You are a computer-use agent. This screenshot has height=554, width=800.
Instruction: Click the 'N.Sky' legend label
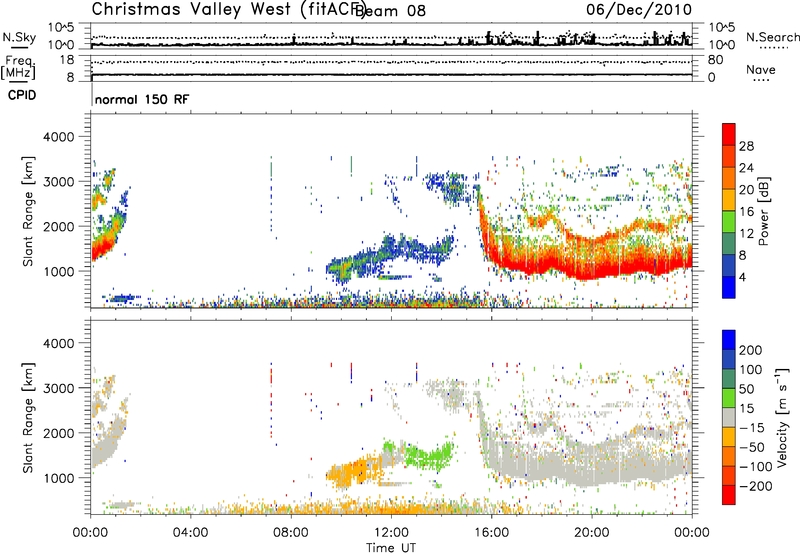[19, 37]
